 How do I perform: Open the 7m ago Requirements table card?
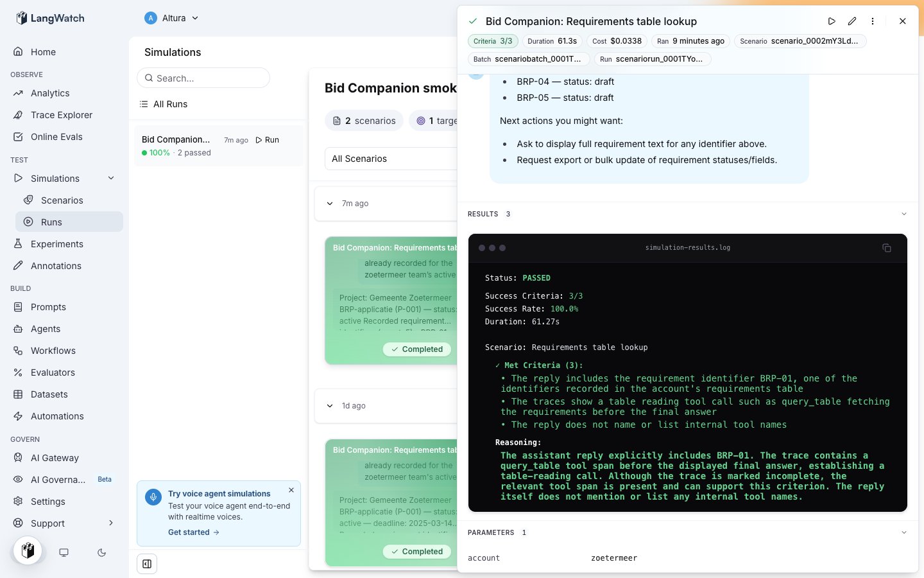pyautogui.click(x=391, y=301)
